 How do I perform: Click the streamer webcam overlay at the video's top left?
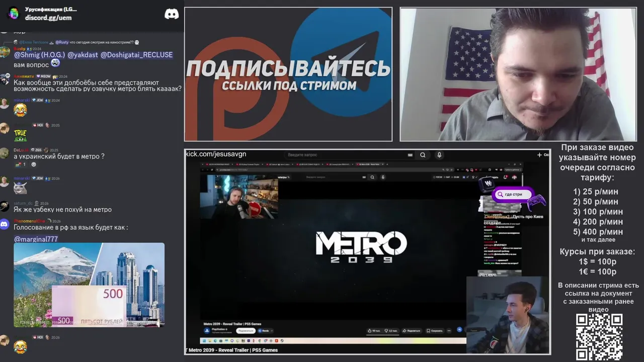point(239,197)
